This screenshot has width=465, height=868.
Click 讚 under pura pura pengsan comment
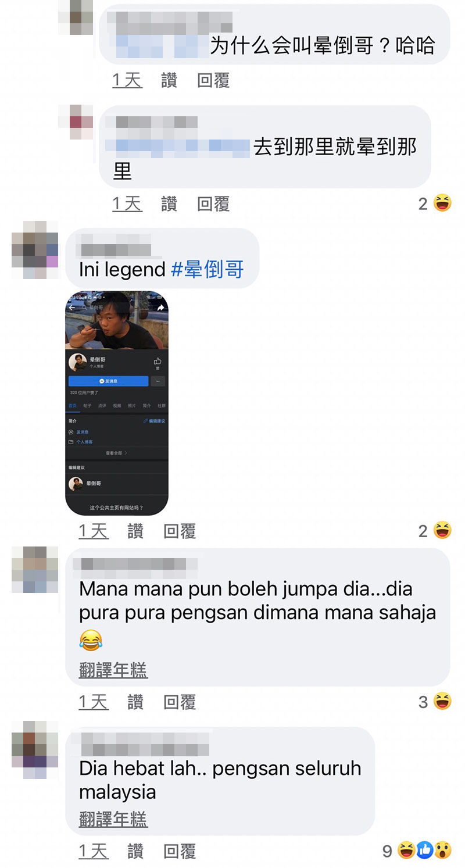135,702
